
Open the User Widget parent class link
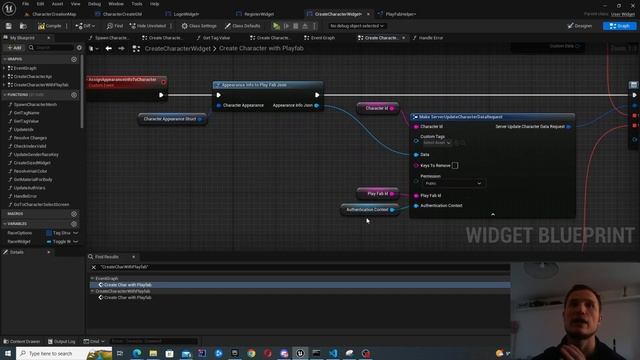[623, 14]
